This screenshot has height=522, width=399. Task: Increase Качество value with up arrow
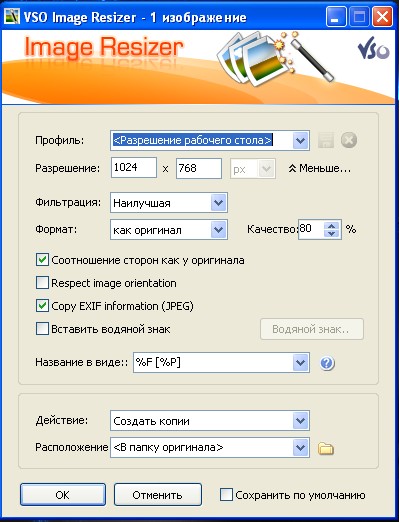point(331,226)
